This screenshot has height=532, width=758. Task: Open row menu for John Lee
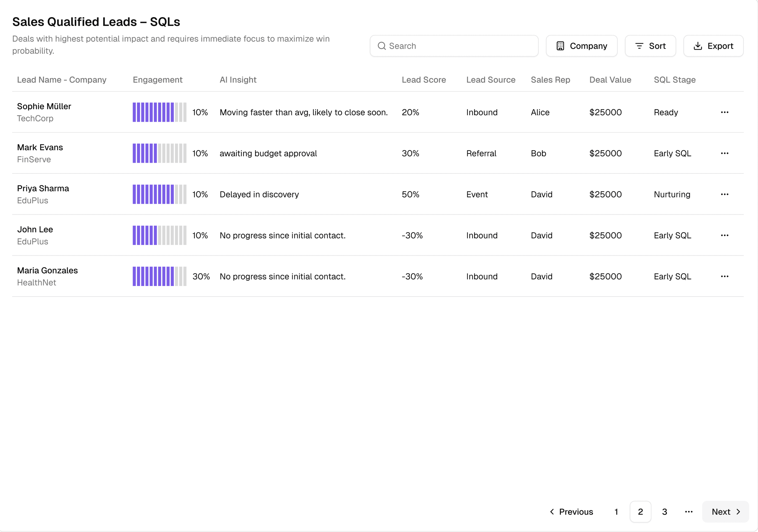[724, 235]
